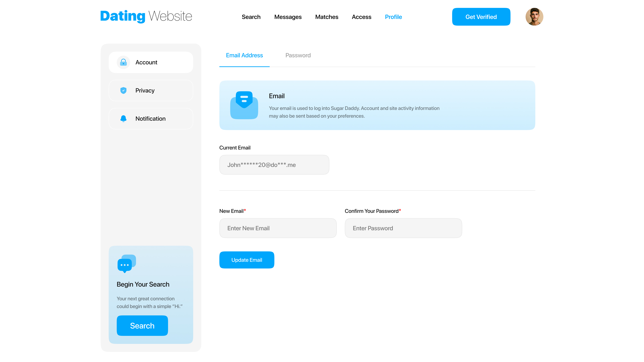The height and width of the screenshot is (362, 644).
Task: Open Messages in the navigation
Action: (288, 17)
